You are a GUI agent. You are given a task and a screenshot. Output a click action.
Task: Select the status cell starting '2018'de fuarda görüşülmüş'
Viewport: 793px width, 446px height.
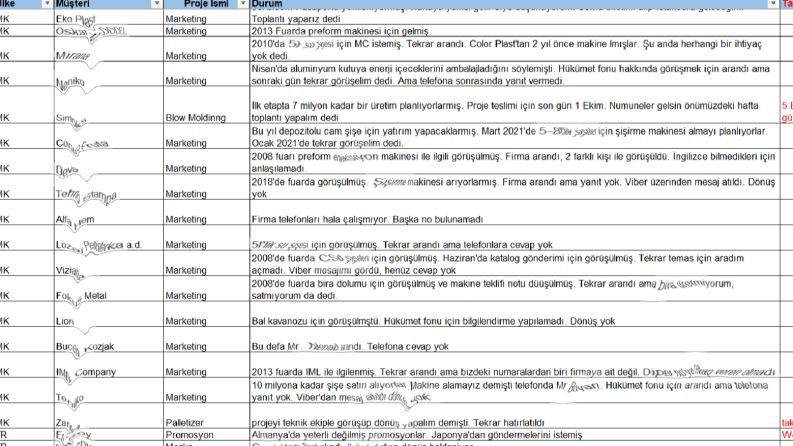pos(515,187)
